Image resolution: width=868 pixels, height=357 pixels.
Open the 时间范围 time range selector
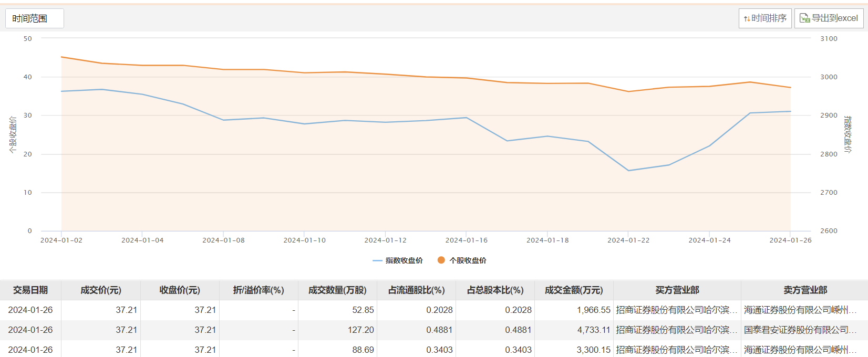tap(34, 18)
